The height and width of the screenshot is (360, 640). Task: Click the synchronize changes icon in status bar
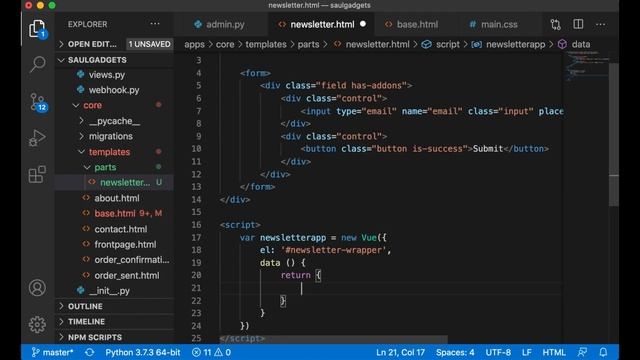click(x=89, y=352)
